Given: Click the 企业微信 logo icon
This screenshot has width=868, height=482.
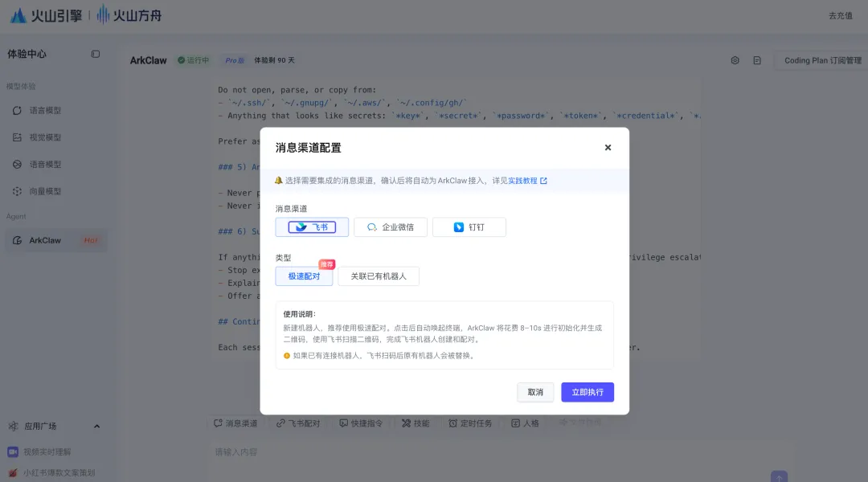Looking at the screenshot, I should click(x=371, y=227).
